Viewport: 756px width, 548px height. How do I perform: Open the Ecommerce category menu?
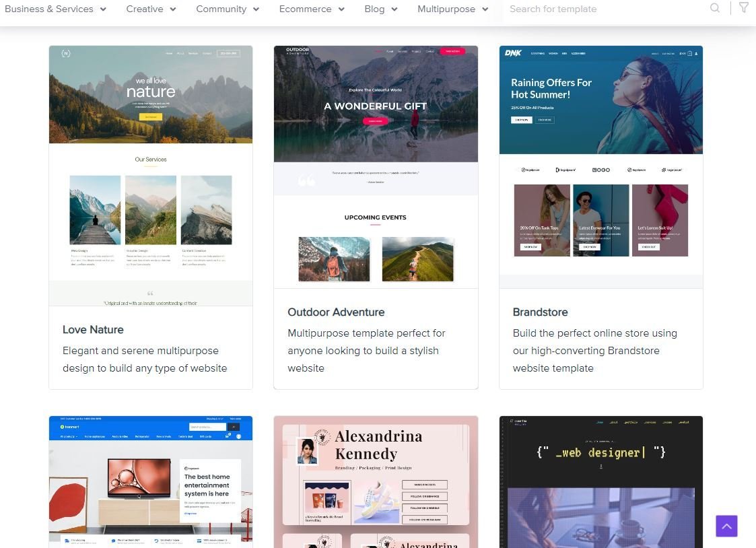(312, 9)
